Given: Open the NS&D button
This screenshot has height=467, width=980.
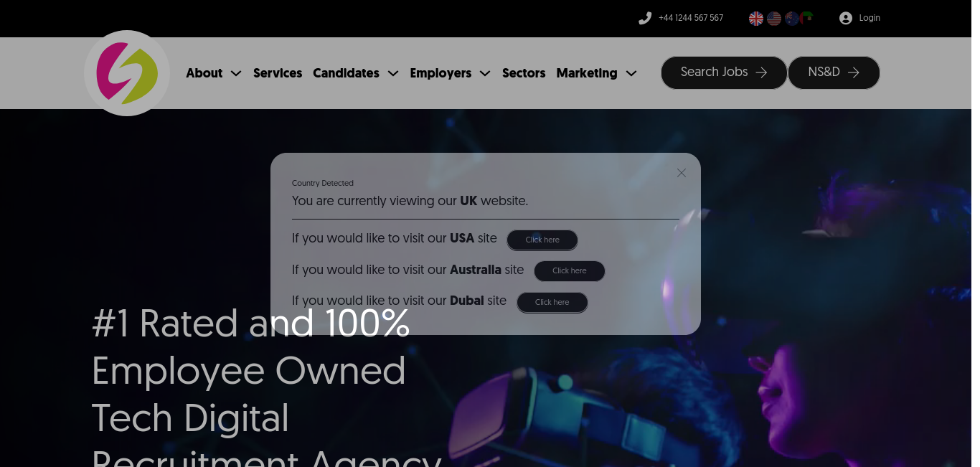Looking at the screenshot, I should 834,72.
